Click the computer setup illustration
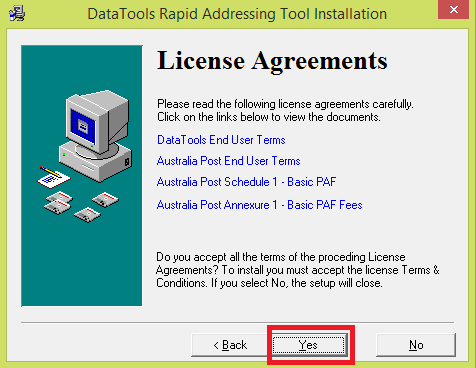The height and width of the screenshot is (368, 476). (82, 176)
